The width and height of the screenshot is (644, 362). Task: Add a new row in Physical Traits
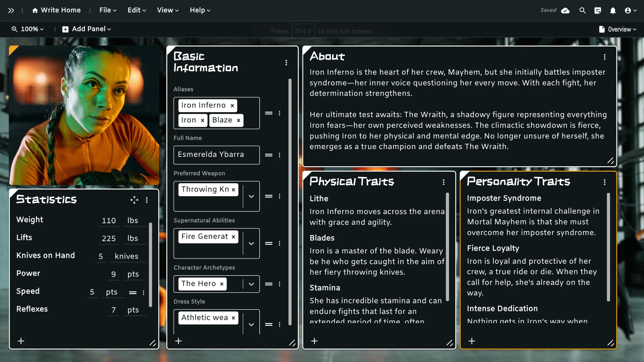[314, 341]
